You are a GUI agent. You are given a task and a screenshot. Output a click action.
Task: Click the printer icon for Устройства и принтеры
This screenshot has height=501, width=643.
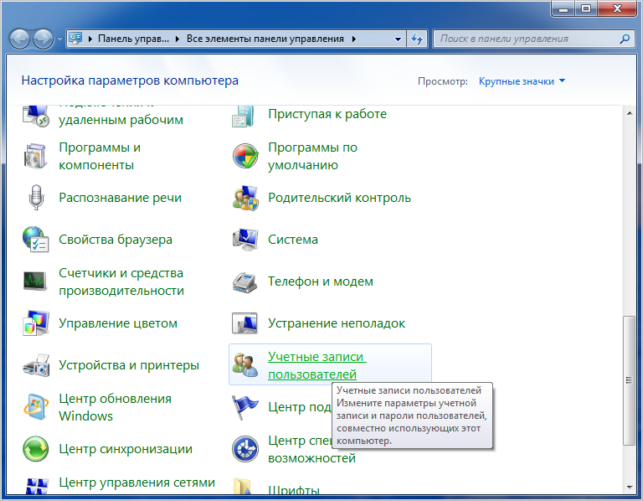(36, 365)
